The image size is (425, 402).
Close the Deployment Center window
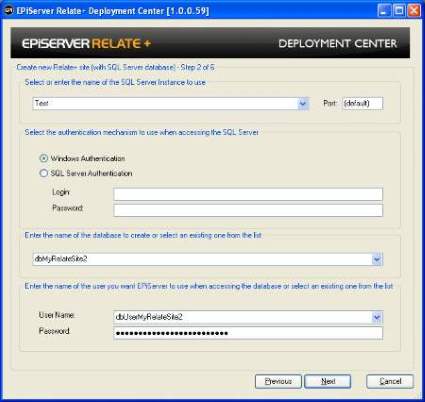tap(414, 11)
